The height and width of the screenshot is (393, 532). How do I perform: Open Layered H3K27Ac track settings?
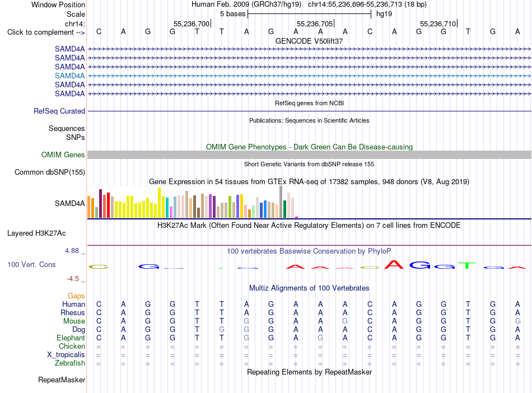point(36,233)
